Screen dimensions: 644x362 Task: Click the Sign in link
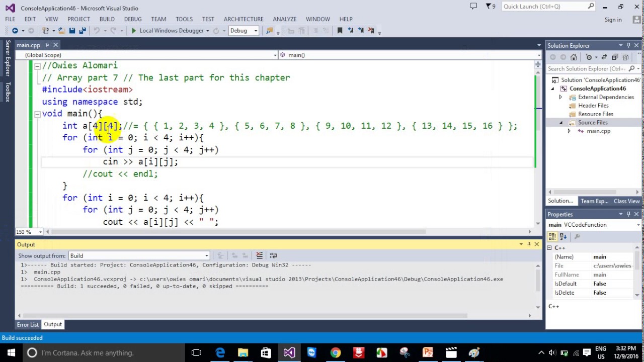point(613,20)
